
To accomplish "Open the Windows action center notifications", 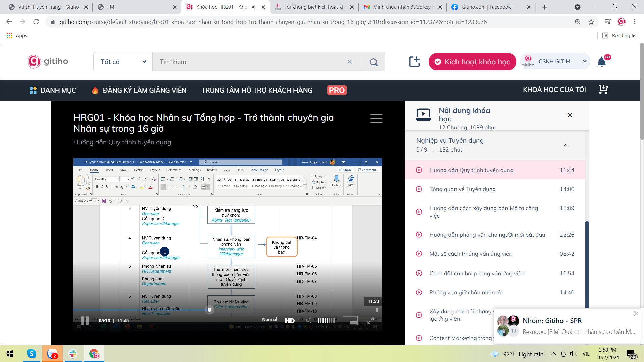I will click(631, 354).
